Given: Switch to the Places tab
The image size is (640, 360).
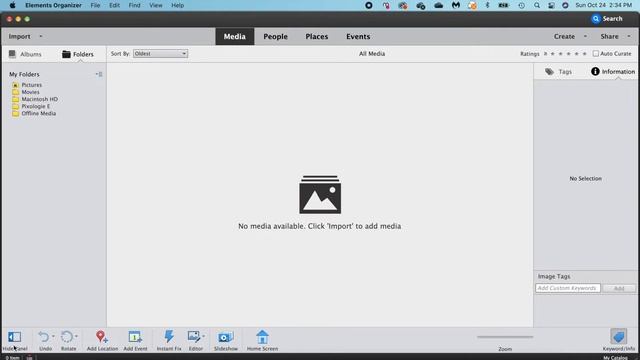Looking at the screenshot, I should [317, 36].
